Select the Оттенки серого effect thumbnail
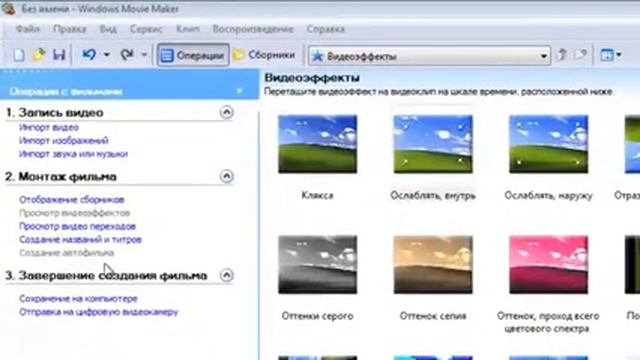640x360 pixels. 318,264
